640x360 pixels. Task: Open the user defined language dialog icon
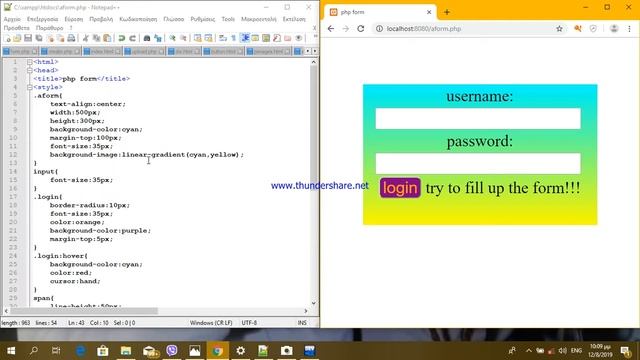pyautogui.click(x=255, y=38)
